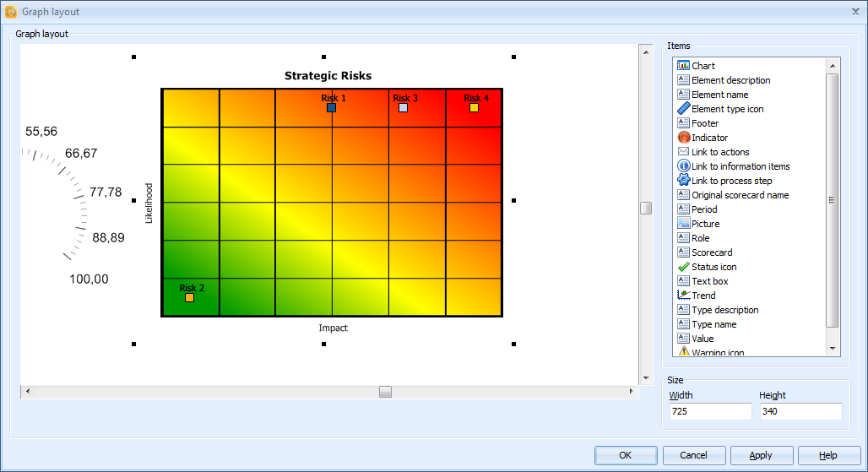Click the 88,89 gauge value label
The height and width of the screenshot is (472, 868).
point(108,237)
